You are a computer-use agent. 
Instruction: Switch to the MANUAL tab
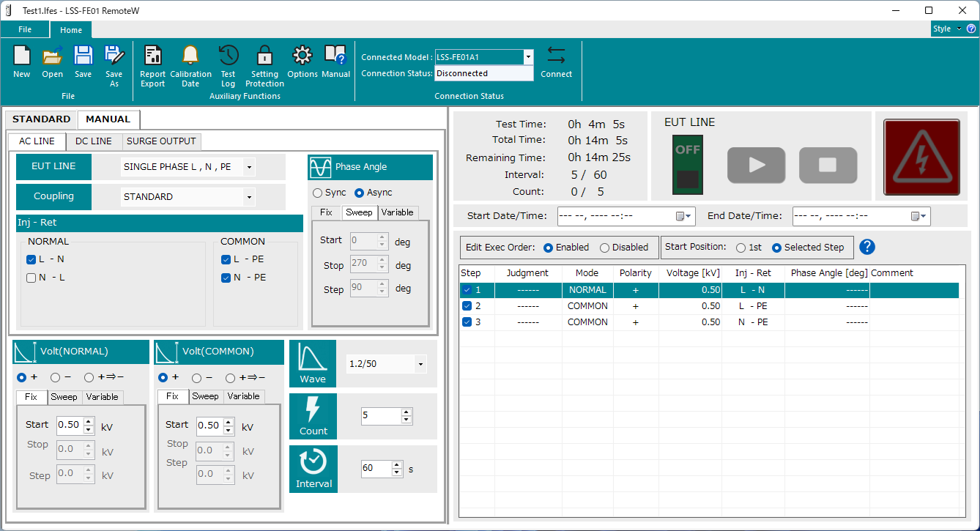[x=108, y=119]
